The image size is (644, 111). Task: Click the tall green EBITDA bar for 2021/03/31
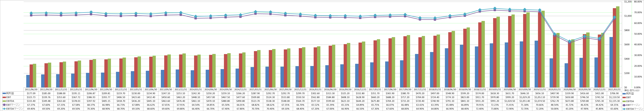click(618, 47)
